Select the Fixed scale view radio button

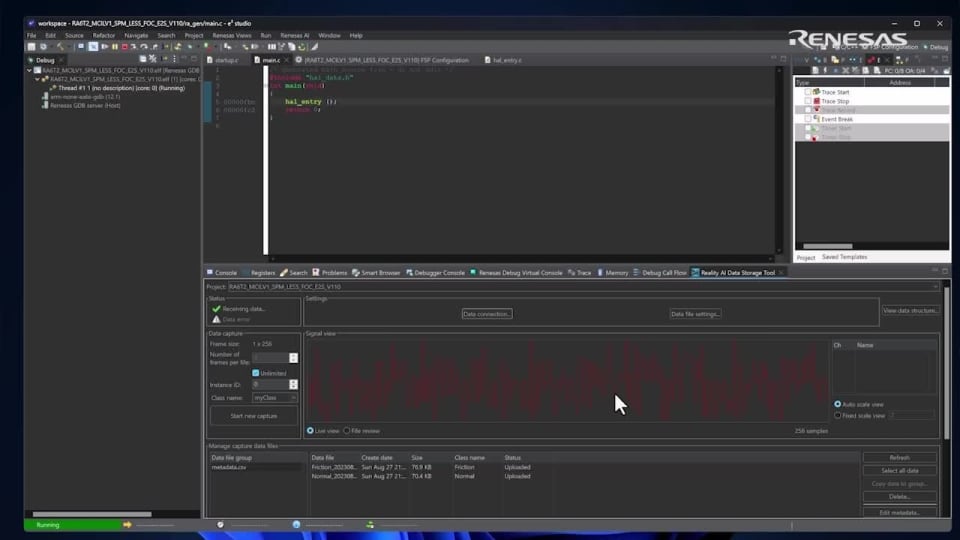coord(838,416)
